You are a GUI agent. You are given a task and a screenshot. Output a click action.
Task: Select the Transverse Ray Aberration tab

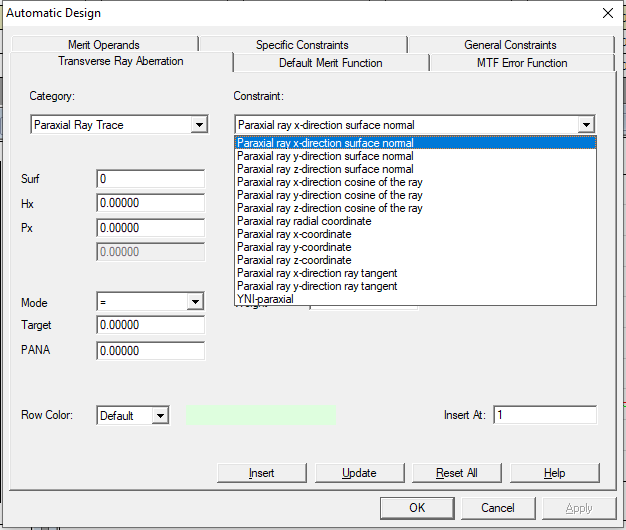pyautogui.click(x=121, y=61)
